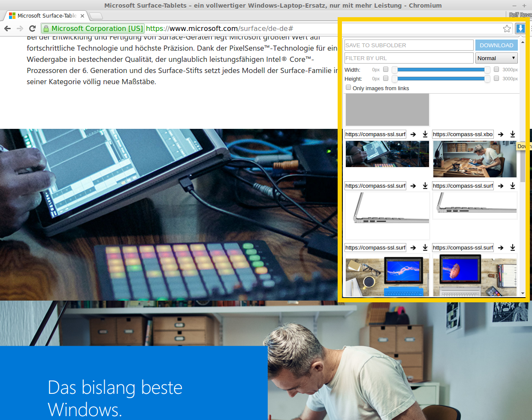Open the jellyfish tablet with glasses image in new tab
This screenshot has height=420, width=532.
(413, 248)
